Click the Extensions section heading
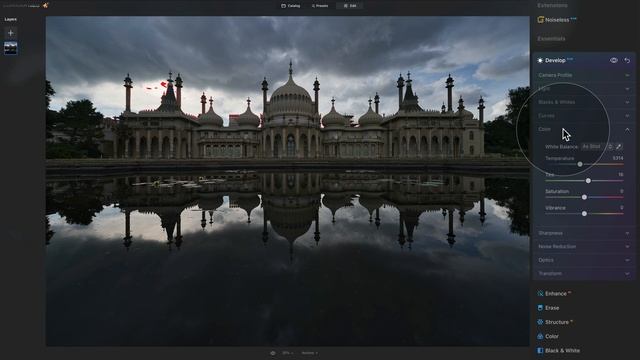 tap(552, 5)
